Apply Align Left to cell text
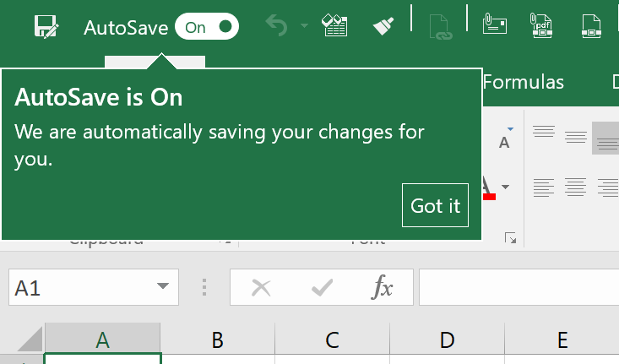The width and height of the screenshot is (619, 364). (544, 186)
